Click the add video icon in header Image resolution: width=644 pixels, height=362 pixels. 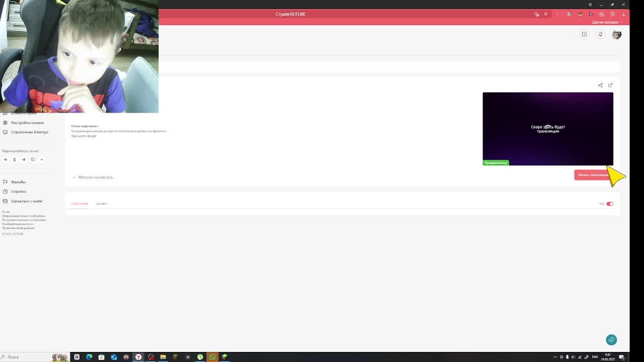pos(584,35)
